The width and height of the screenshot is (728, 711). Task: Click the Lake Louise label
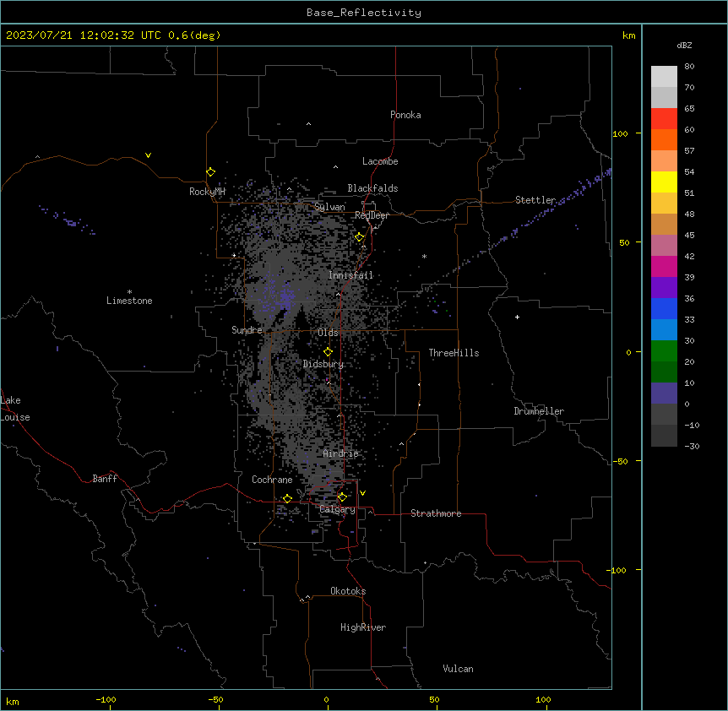coord(15,409)
